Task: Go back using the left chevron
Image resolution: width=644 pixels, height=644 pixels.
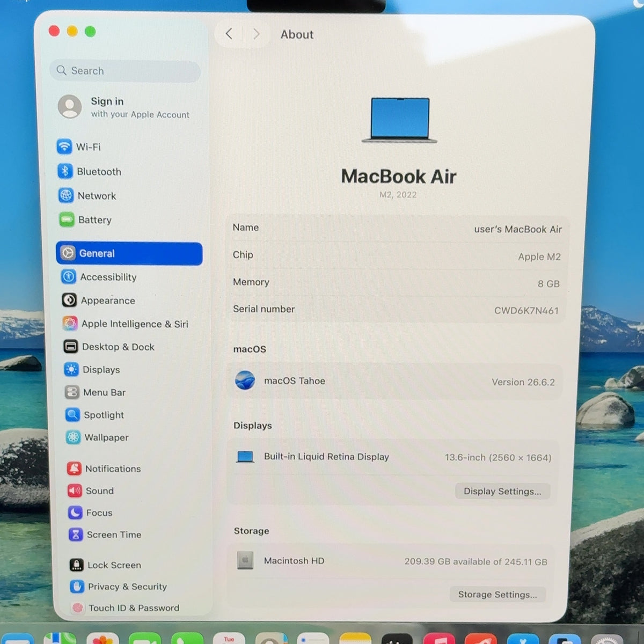Action: click(x=229, y=34)
